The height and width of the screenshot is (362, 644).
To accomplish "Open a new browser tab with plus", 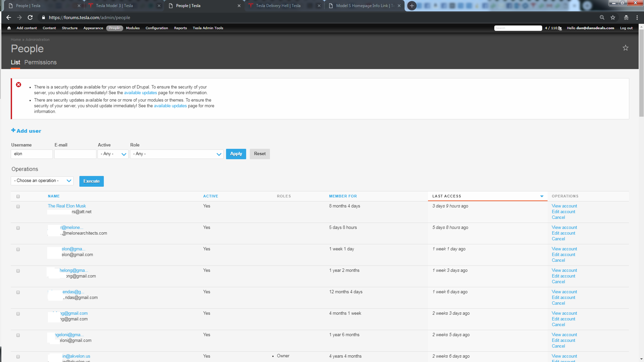I will (x=412, y=6).
